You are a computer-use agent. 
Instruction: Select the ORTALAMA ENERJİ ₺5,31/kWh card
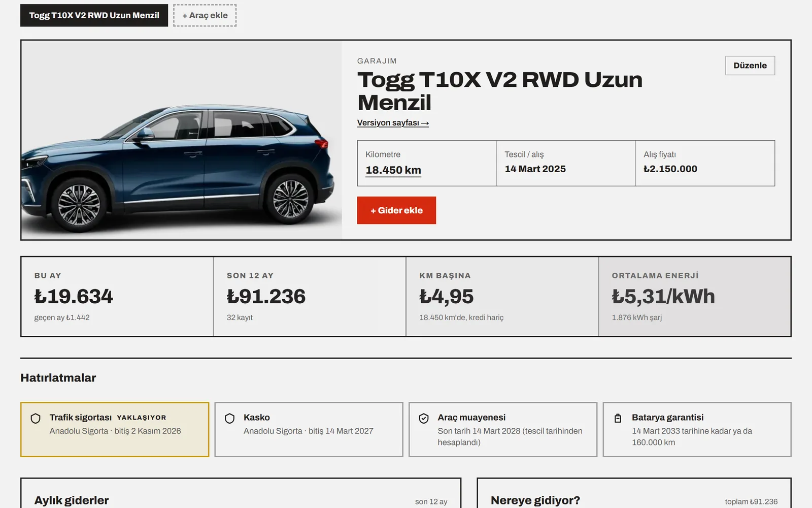694,297
